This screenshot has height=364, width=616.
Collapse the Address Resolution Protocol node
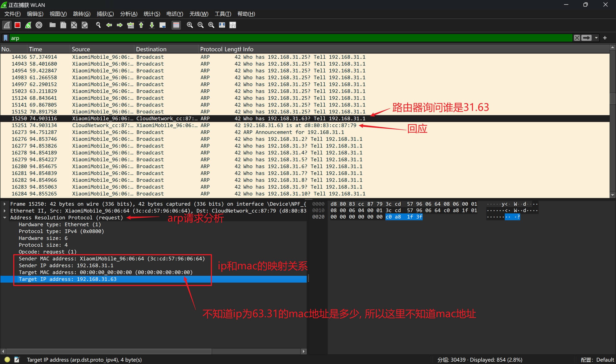click(5, 218)
